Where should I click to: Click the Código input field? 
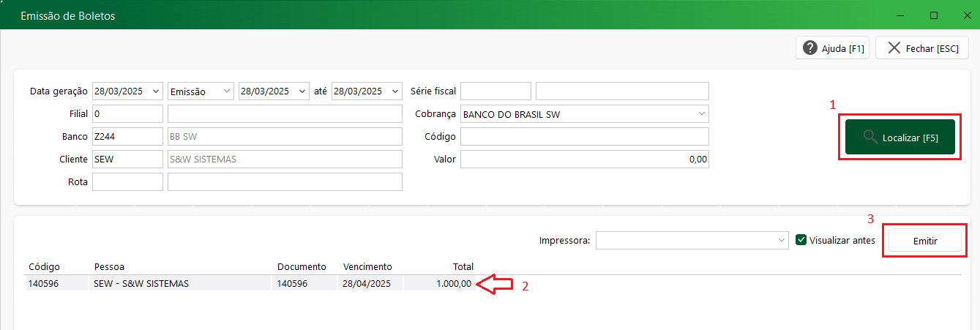point(584,137)
